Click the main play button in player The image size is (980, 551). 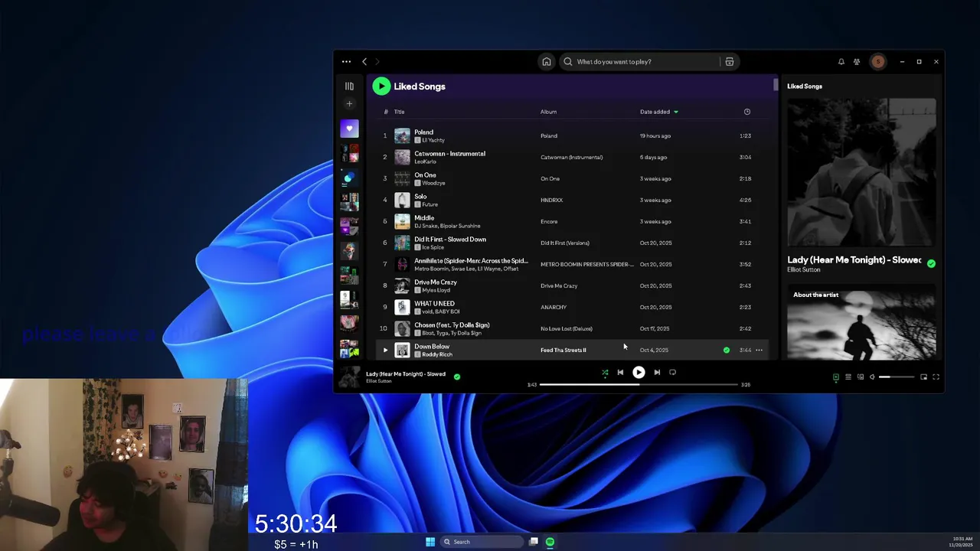(x=639, y=373)
